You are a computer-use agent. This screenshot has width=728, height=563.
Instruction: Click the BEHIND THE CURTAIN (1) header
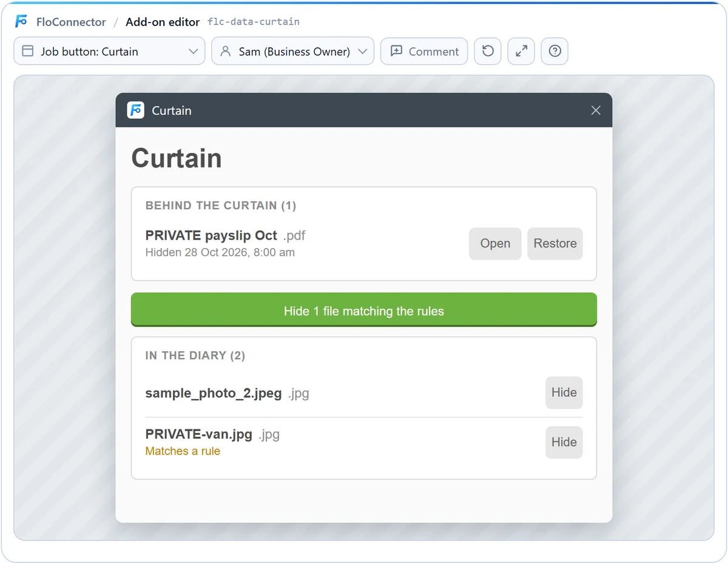tap(221, 206)
